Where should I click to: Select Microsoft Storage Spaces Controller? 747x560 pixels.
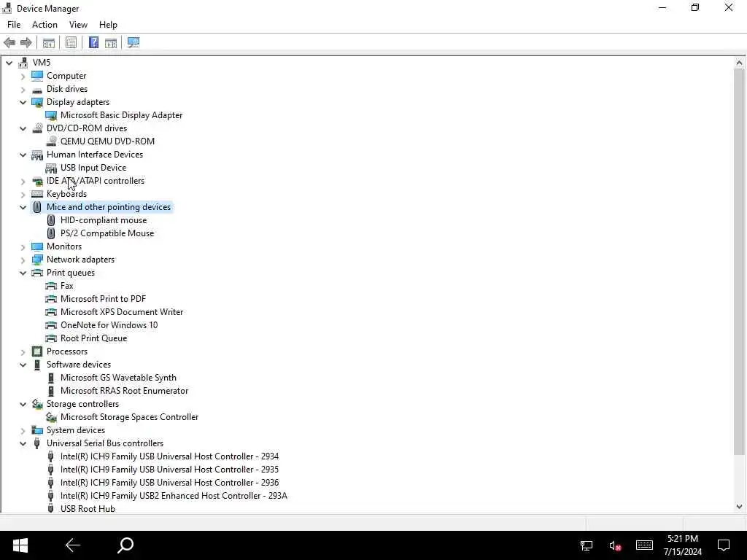click(x=130, y=417)
